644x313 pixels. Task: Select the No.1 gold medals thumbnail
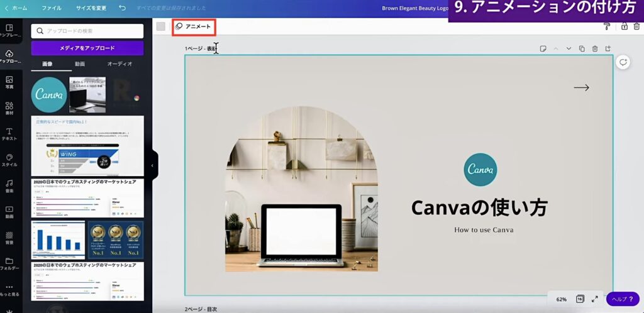click(x=116, y=240)
